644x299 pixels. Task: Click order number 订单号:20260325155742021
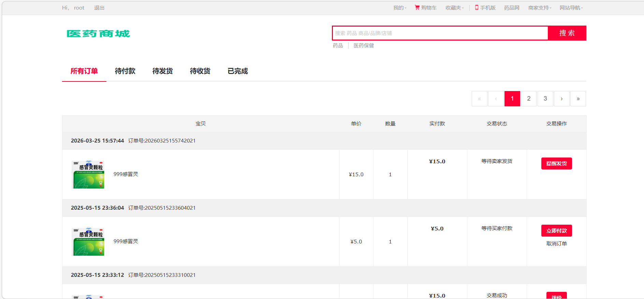coord(162,141)
